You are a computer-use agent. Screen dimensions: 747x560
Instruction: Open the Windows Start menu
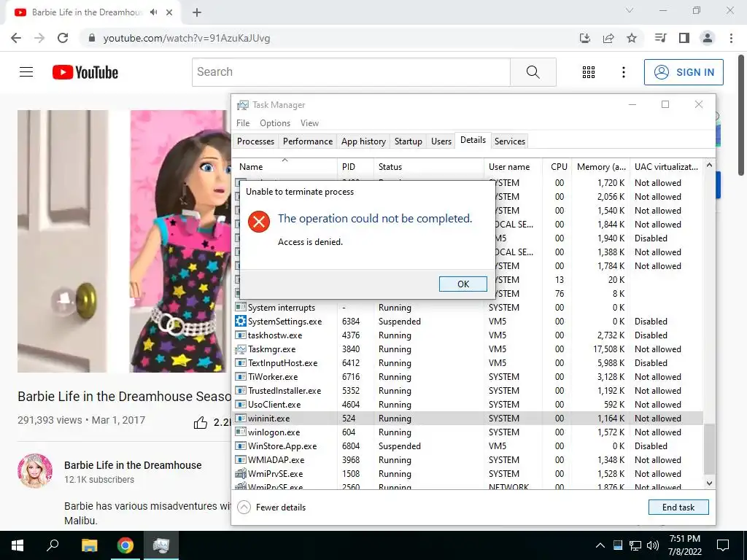coord(18,545)
